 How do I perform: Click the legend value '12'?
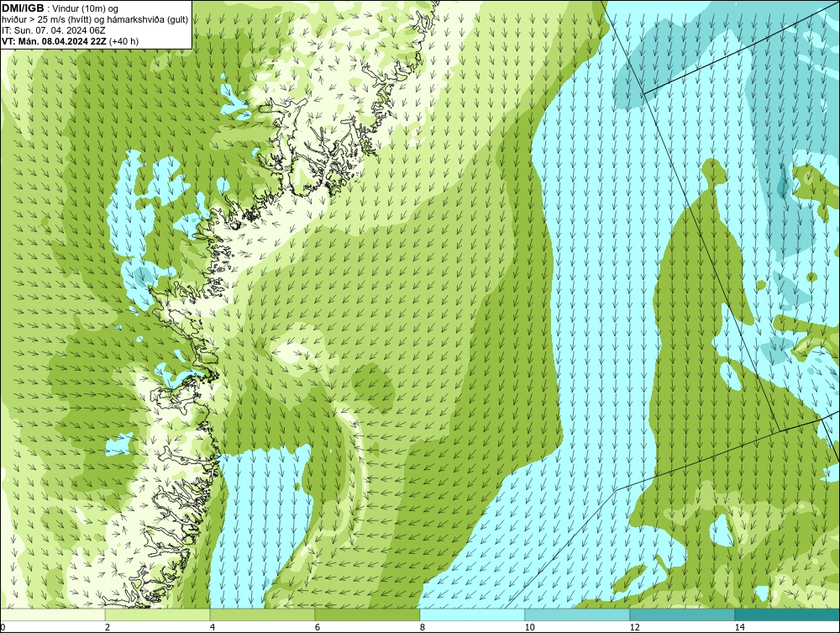coord(635,627)
